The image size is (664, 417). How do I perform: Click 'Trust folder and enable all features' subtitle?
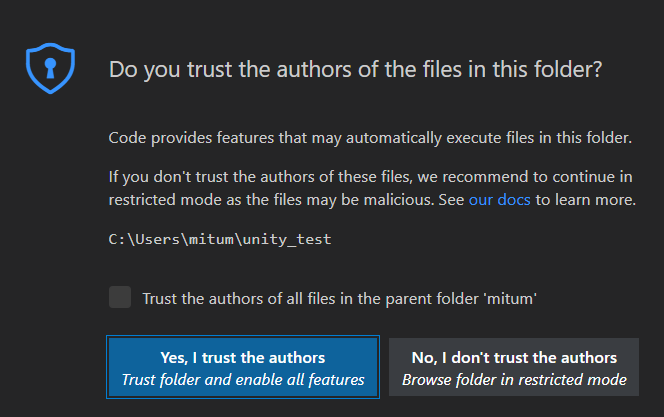243,380
